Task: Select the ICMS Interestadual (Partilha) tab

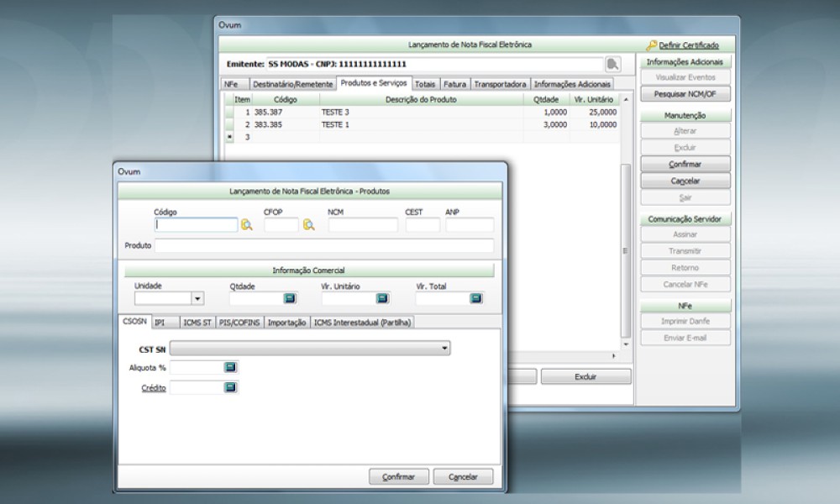Action: [363, 323]
